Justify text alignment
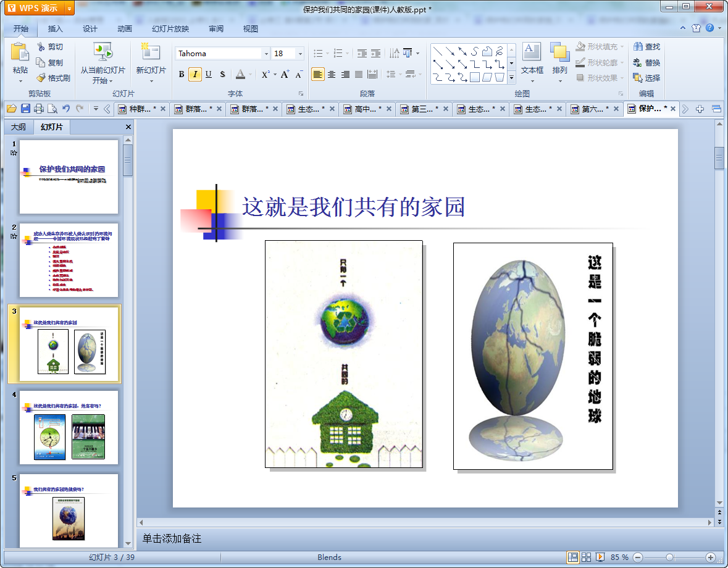 coord(359,74)
